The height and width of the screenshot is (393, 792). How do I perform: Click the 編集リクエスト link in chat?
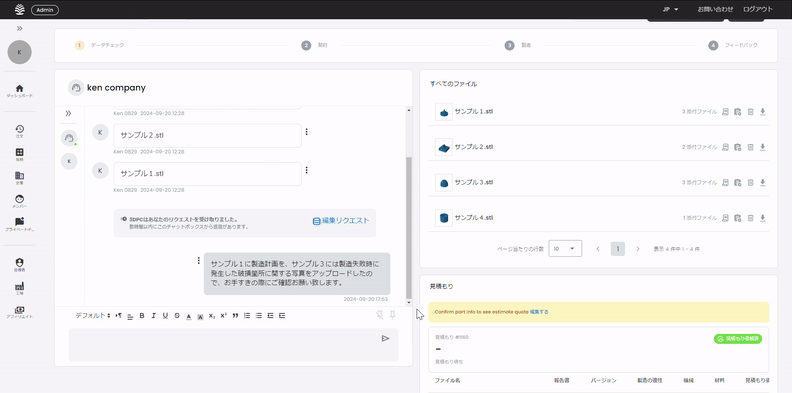(x=341, y=221)
